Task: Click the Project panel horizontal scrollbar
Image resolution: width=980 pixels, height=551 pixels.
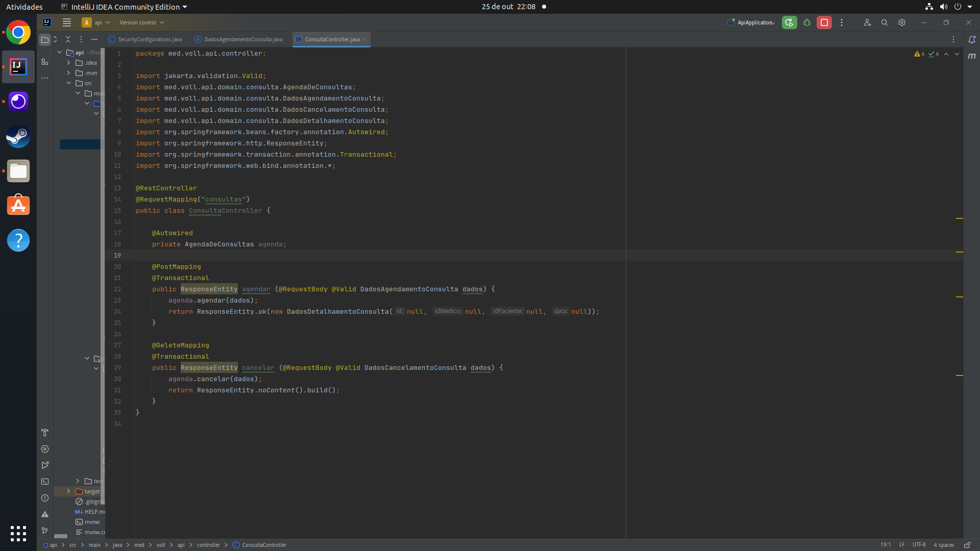Action: point(61,536)
